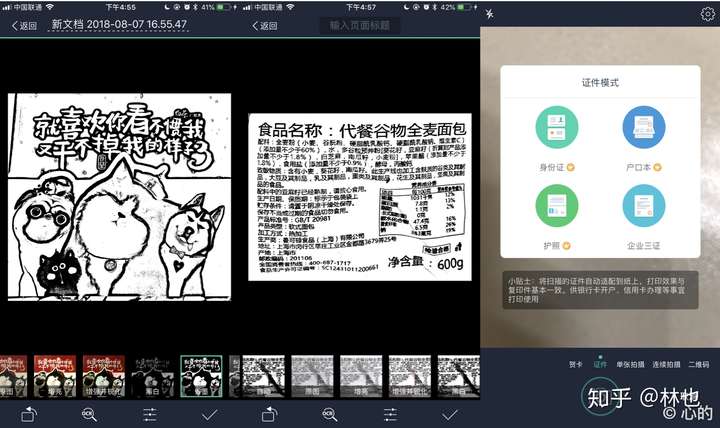Choose 护照 passport mode icon
The width and height of the screenshot is (720, 428).
click(557, 206)
